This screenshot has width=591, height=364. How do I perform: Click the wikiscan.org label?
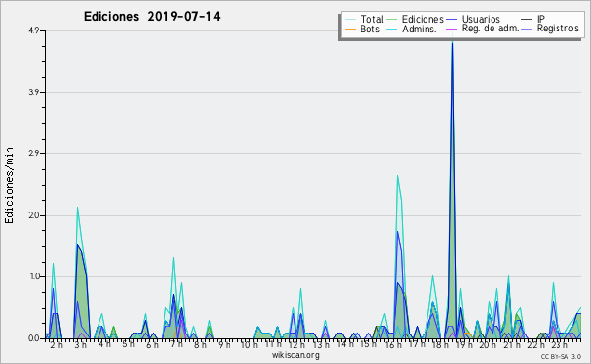(295, 355)
